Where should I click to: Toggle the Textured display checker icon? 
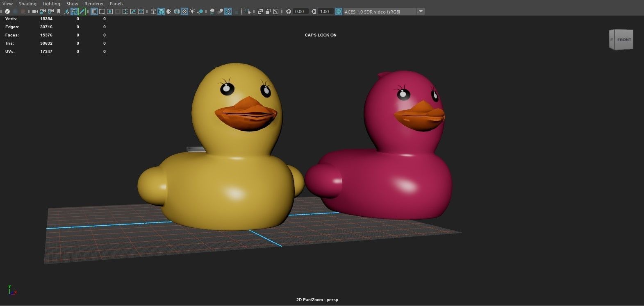(x=184, y=11)
